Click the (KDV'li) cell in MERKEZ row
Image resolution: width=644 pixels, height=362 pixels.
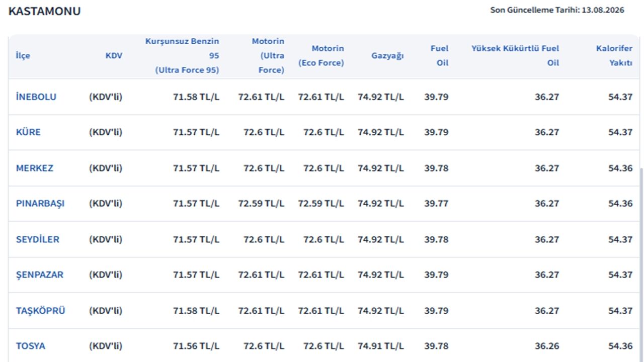click(x=106, y=168)
